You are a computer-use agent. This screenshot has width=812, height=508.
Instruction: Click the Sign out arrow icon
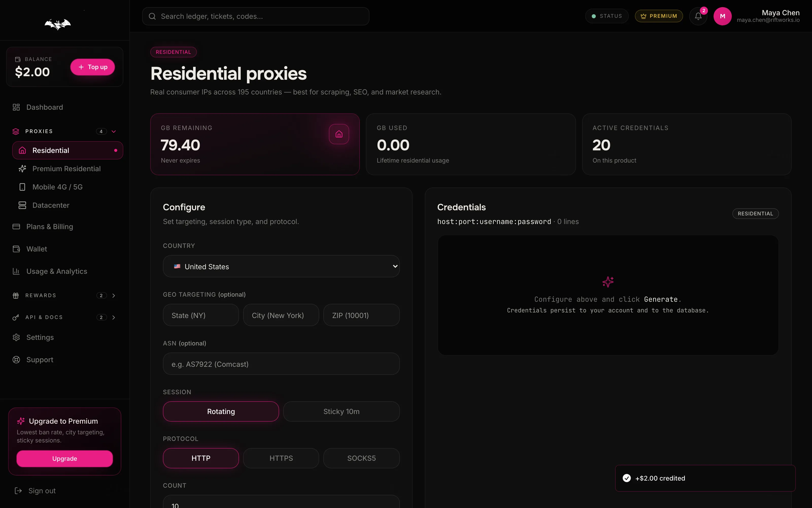click(18, 491)
